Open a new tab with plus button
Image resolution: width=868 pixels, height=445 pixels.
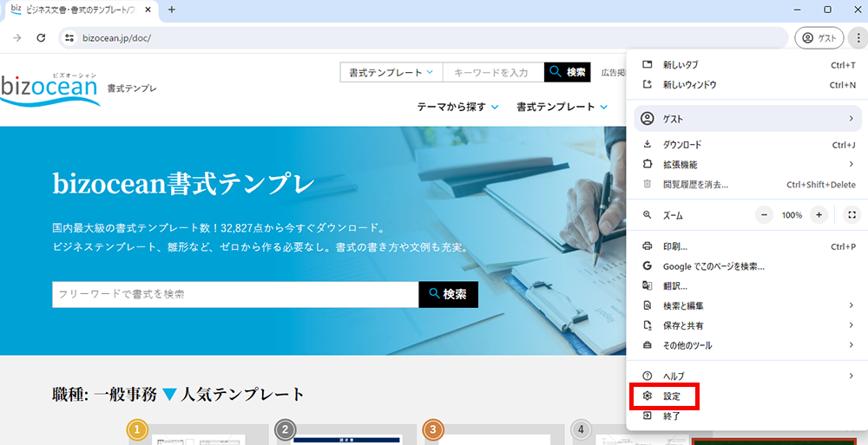tap(172, 10)
